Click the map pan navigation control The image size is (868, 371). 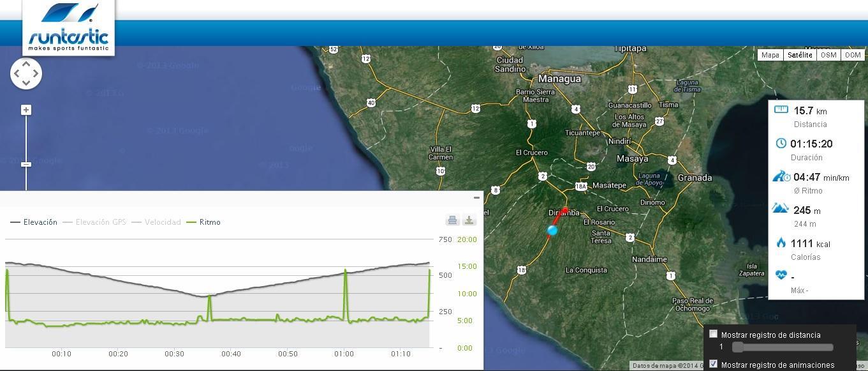tap(26, 73)
